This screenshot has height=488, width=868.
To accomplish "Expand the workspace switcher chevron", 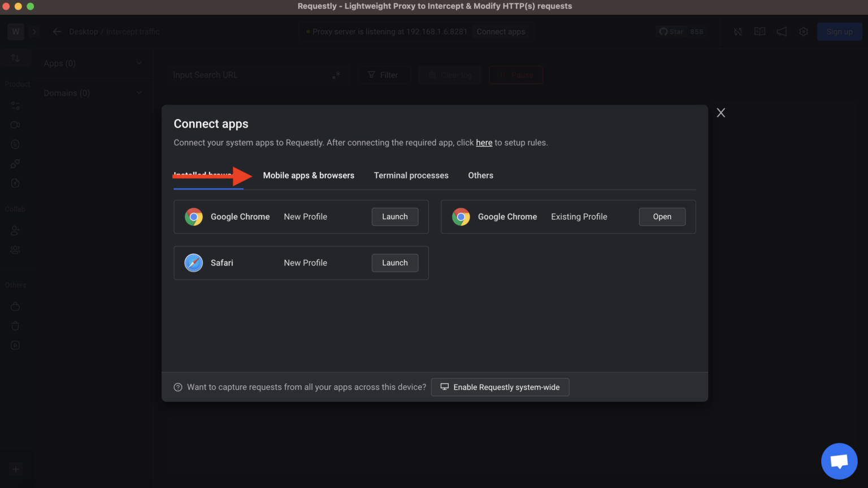I will pos(34,32).
